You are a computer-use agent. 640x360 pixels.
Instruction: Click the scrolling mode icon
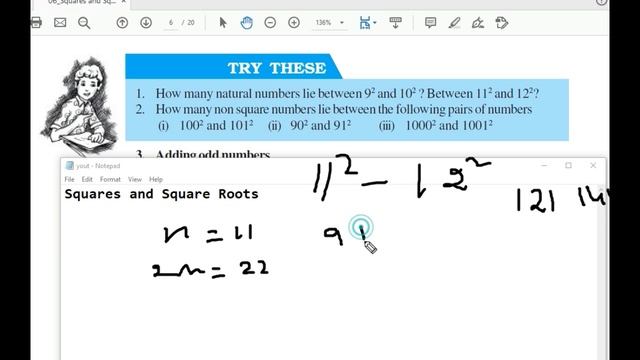(395, 23)
